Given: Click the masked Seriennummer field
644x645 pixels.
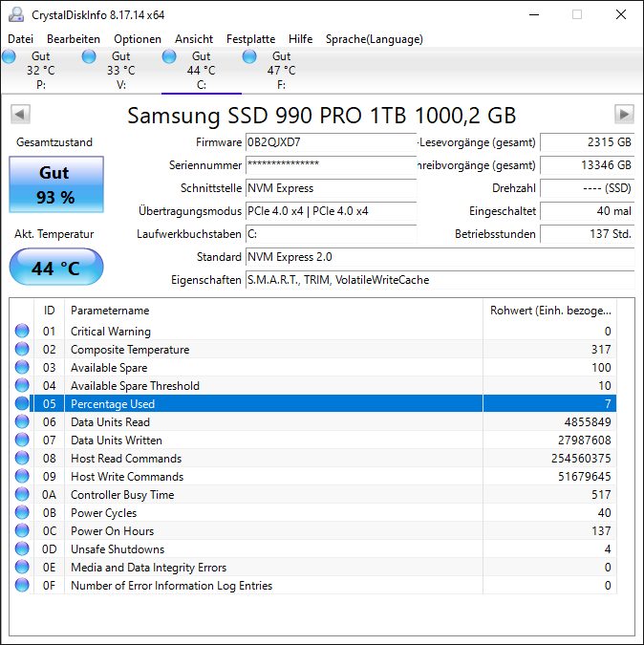Looking at the screenshot, I should tap(331, 165).
